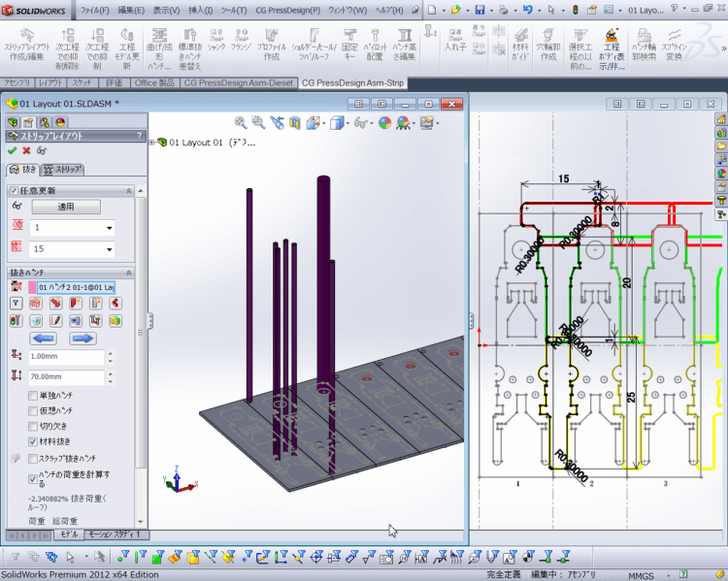Click ストリップレイアウト作成/編集 ribbon icon
Viewport: 728px width, 581px height.
pos(27,45)
